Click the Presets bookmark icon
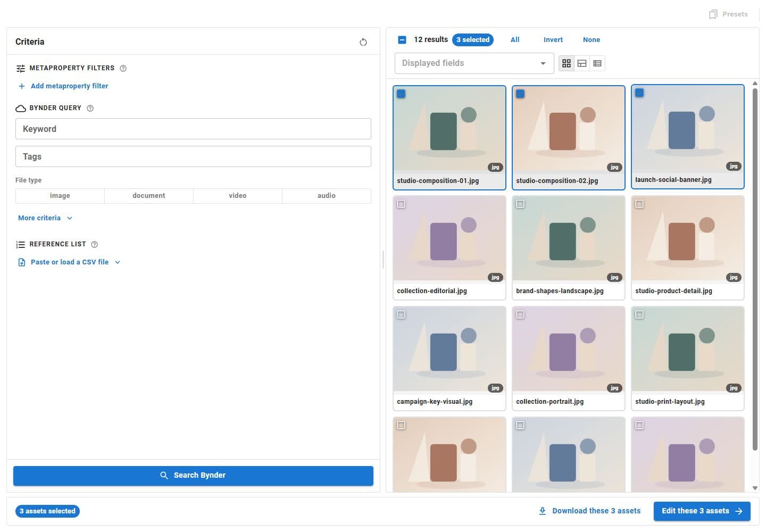 (x=713, y=14)
